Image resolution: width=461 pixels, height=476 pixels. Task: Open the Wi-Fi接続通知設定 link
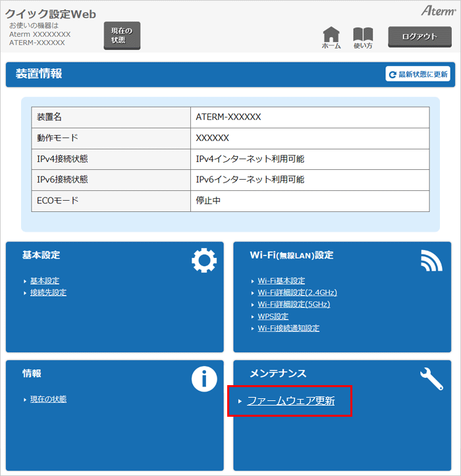pyautogui.click(x=288, y=328)
